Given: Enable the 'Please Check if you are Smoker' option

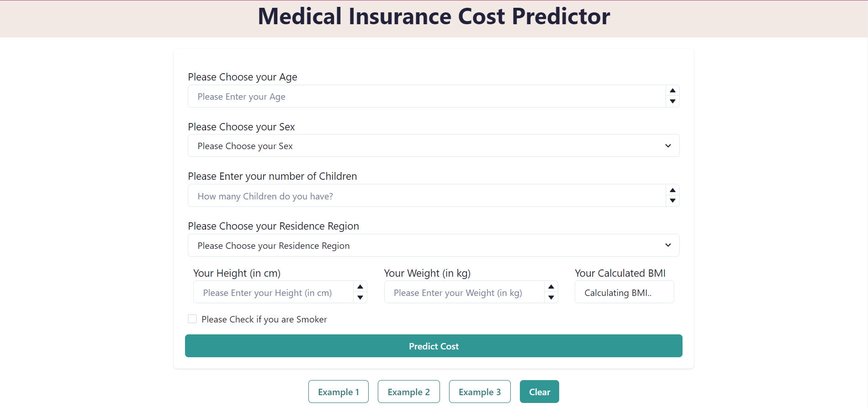Looking at the screenshot, I should 192,318.
